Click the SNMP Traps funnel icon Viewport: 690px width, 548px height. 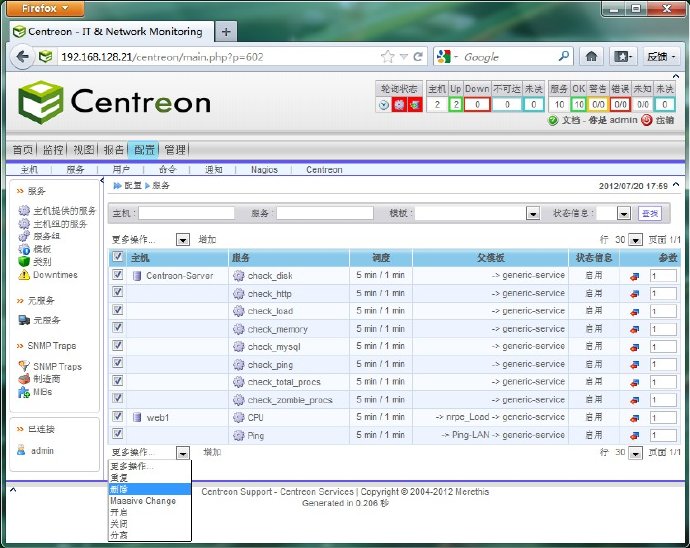(x=24, y=366)
